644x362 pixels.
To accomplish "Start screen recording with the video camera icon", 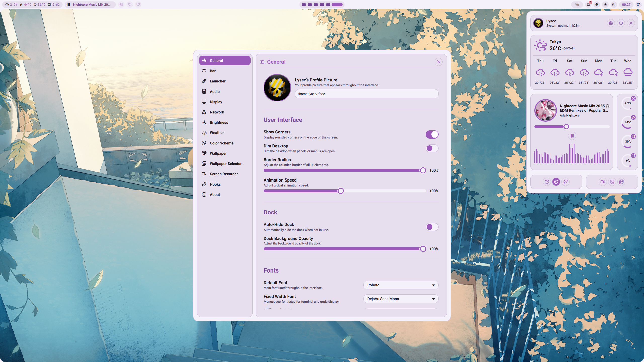I will click(602, 182).
